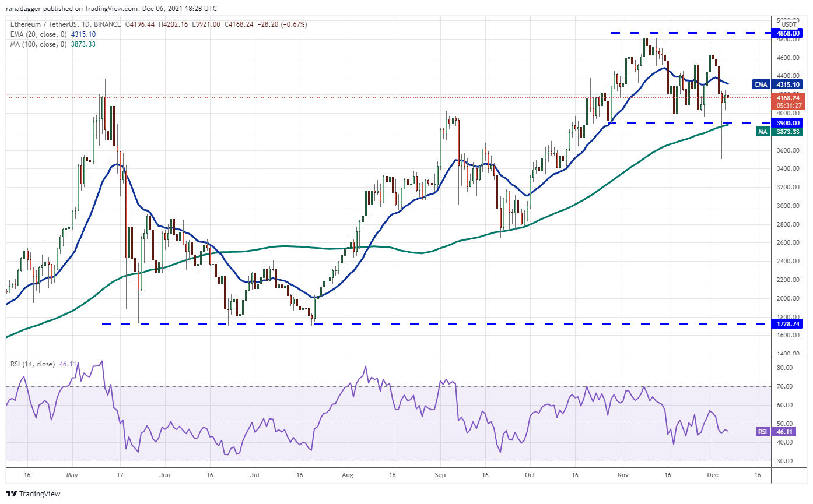Click the USDT currency label atop the price axis
813x504 pixels.
[789, 24]
